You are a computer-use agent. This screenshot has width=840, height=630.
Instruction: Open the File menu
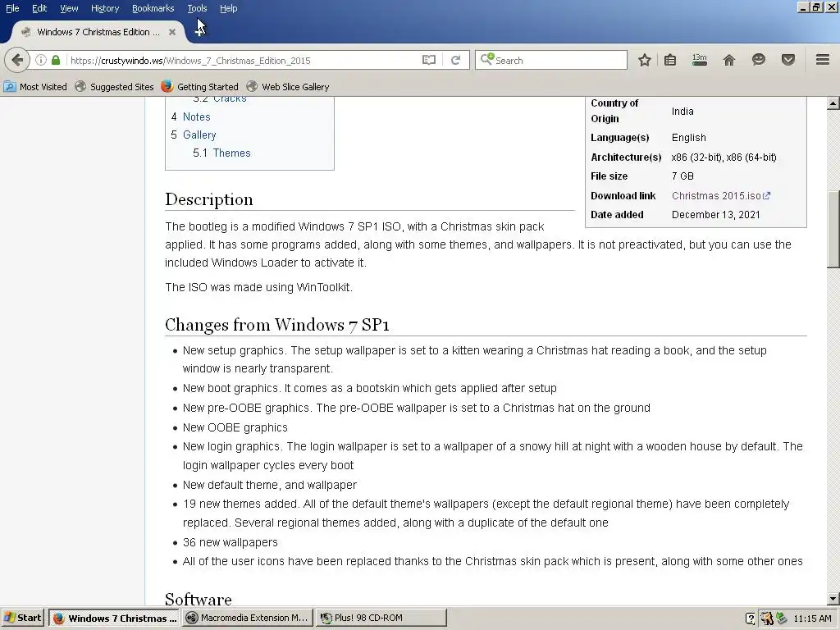pos(12,8)
